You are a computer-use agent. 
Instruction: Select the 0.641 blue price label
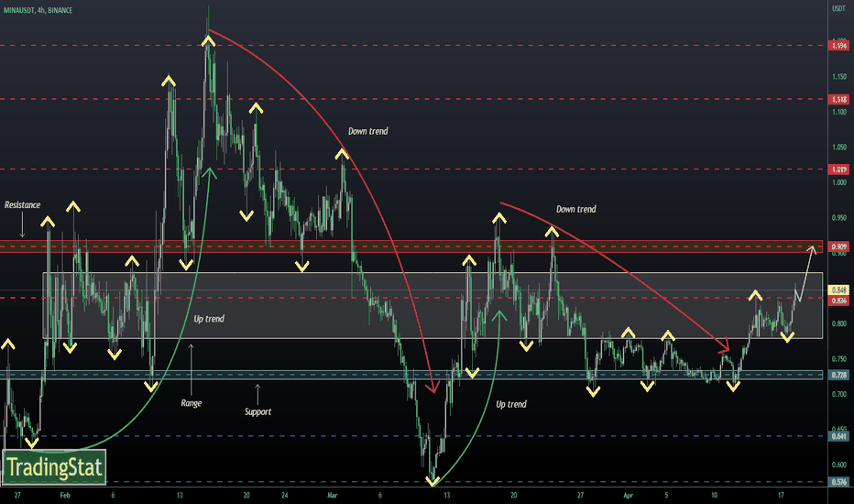point(838,436)
